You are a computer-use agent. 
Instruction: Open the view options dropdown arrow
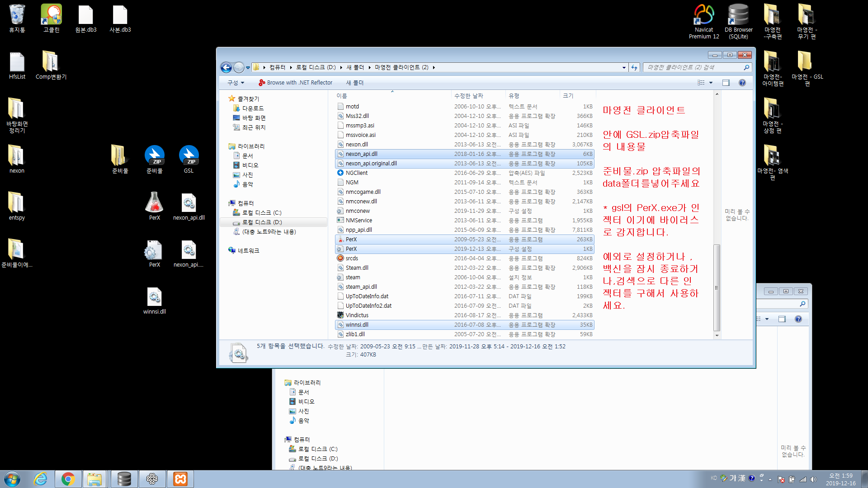(711, 83)
